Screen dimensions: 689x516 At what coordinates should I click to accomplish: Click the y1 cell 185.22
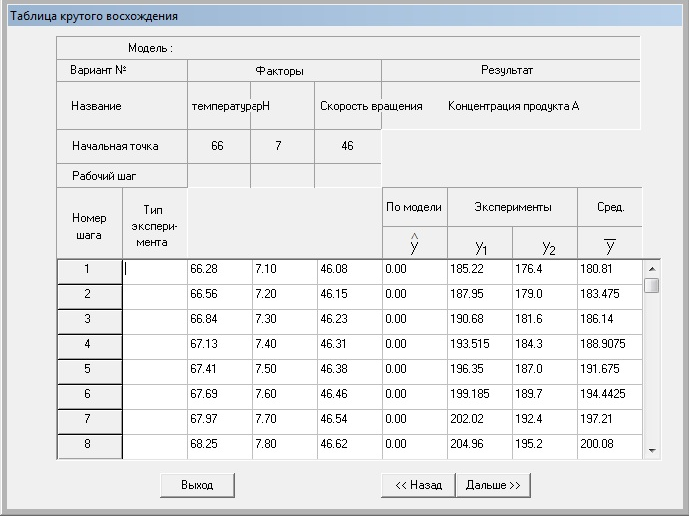coord(480,272)
